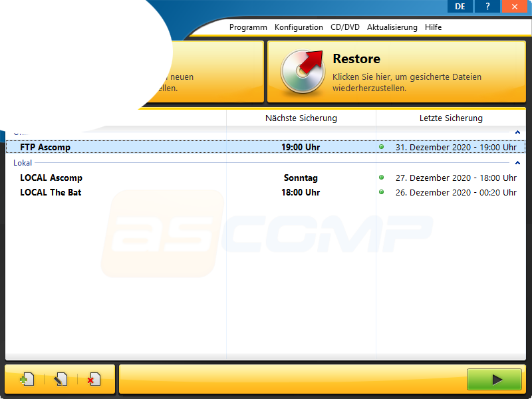Open the Konfiguration menu
532x399 pixels.
299,27
